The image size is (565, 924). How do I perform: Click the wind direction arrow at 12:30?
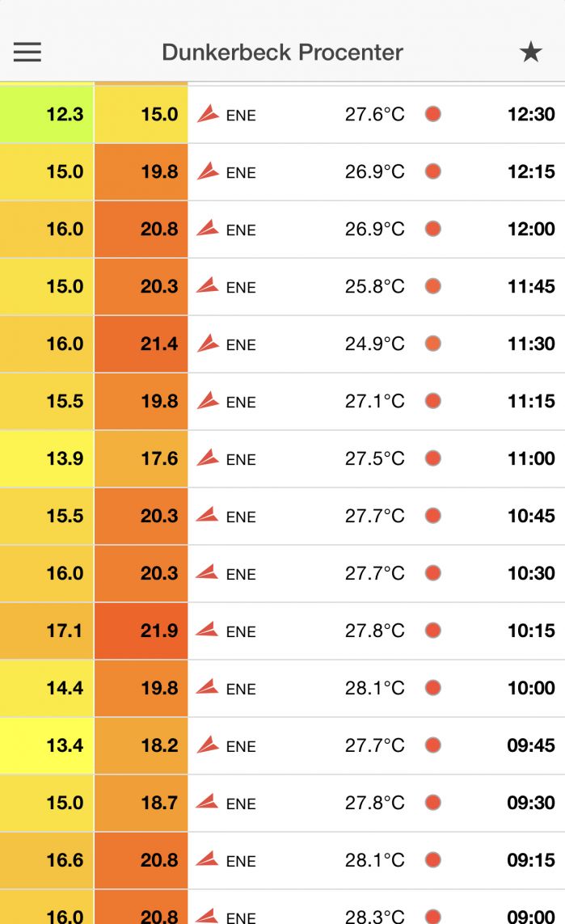point(209,113)
